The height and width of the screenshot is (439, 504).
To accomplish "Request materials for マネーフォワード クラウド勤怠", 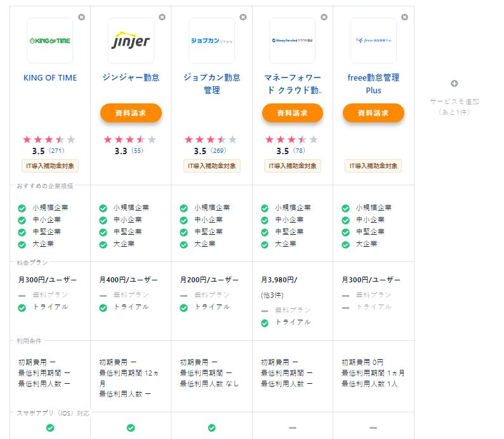I will click(292, 113).
